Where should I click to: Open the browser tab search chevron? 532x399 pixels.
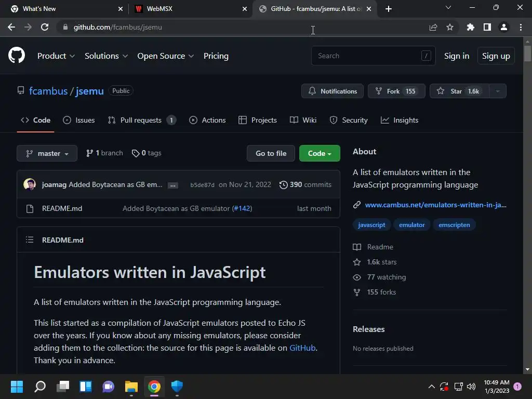[x=448, y=7]
